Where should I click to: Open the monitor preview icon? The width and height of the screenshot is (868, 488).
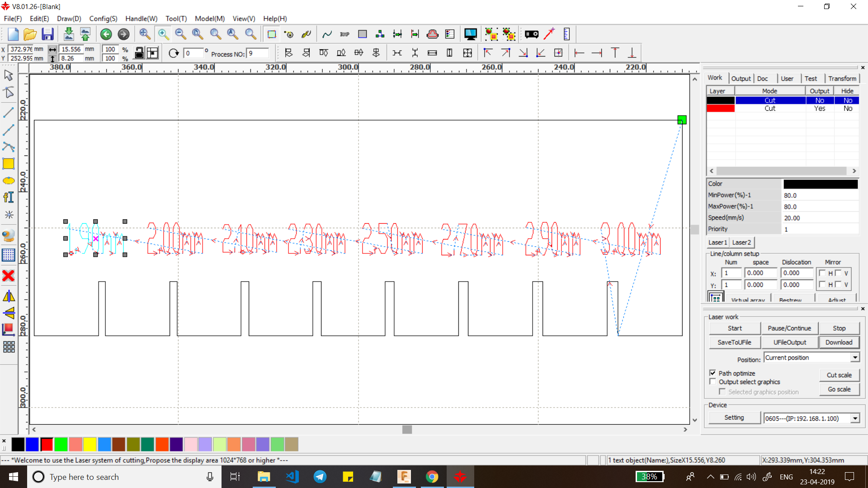[470, 34]
